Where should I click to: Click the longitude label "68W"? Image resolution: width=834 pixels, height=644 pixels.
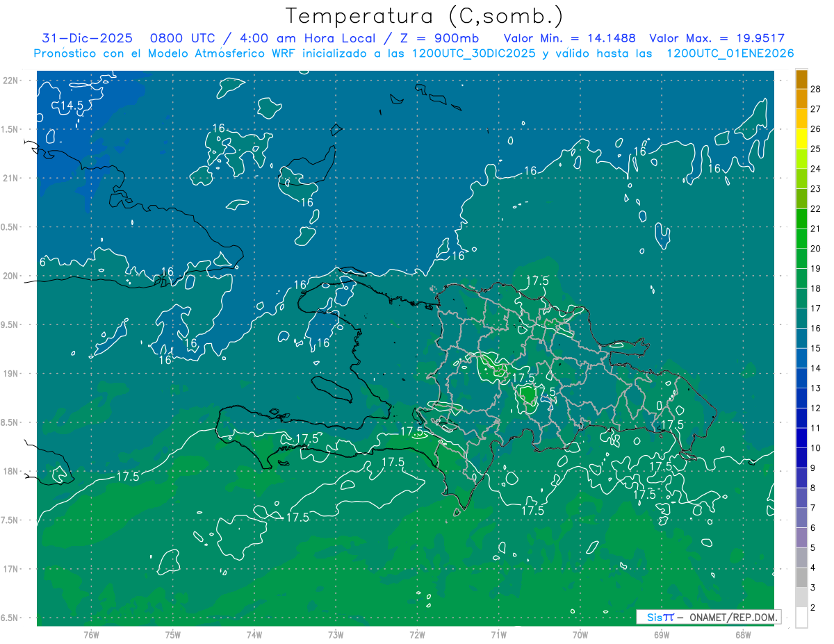[743, 635]
